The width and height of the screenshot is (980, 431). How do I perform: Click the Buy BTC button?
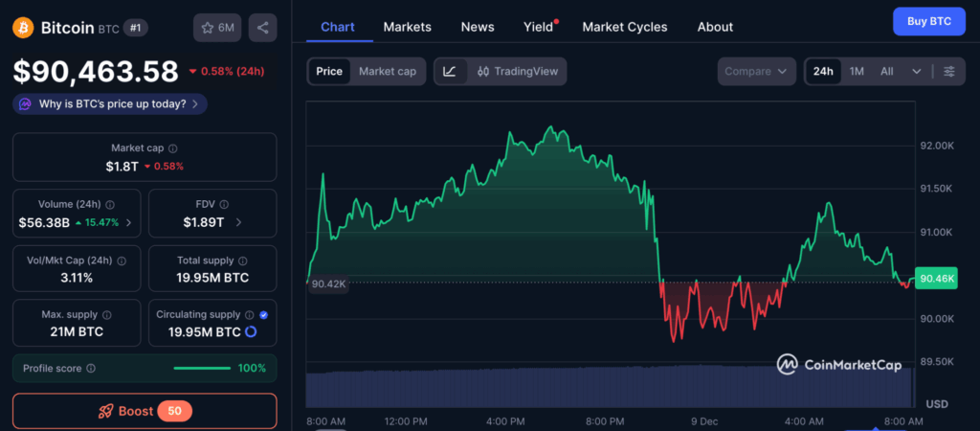click(x=928, y=21)
